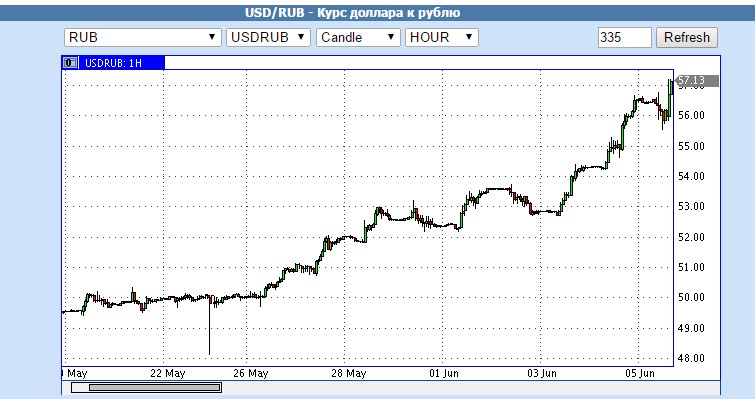
Task: Click the 26 May date label
Action: tap(250, 373)
